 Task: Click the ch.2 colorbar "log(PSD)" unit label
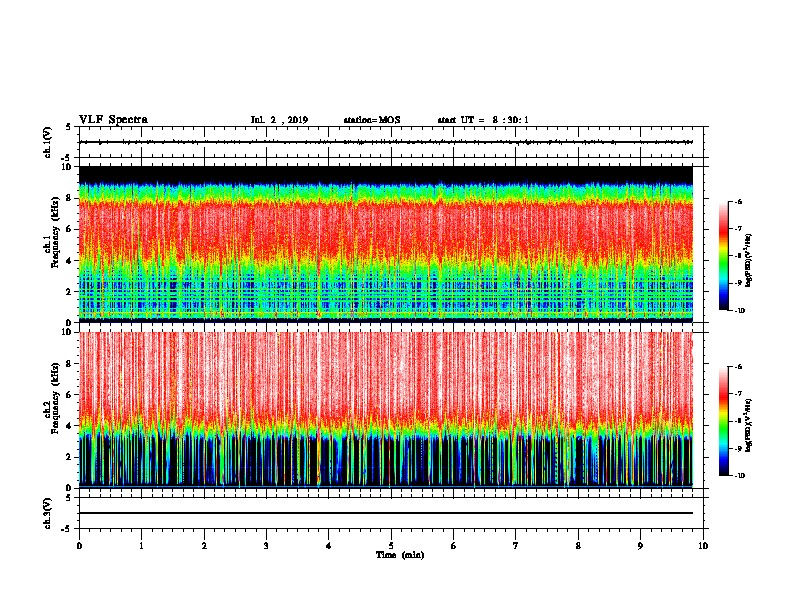748,424
